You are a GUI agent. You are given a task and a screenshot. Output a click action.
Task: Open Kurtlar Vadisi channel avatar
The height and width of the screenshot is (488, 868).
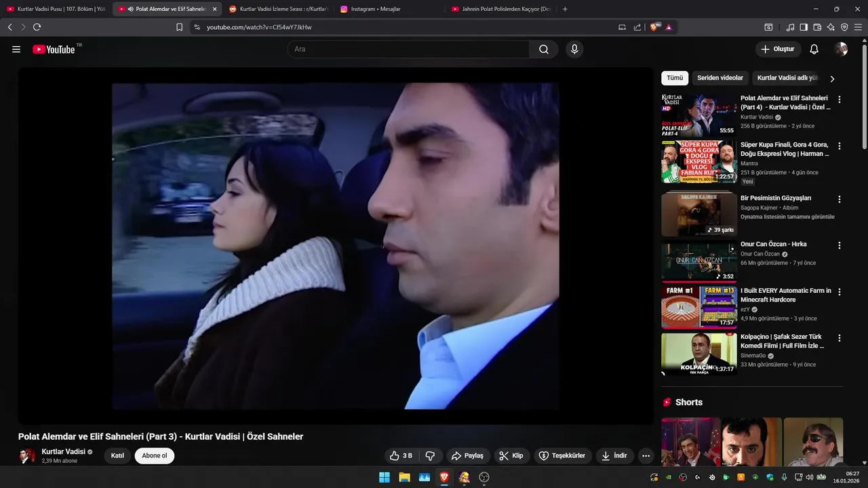click(27, 455)
